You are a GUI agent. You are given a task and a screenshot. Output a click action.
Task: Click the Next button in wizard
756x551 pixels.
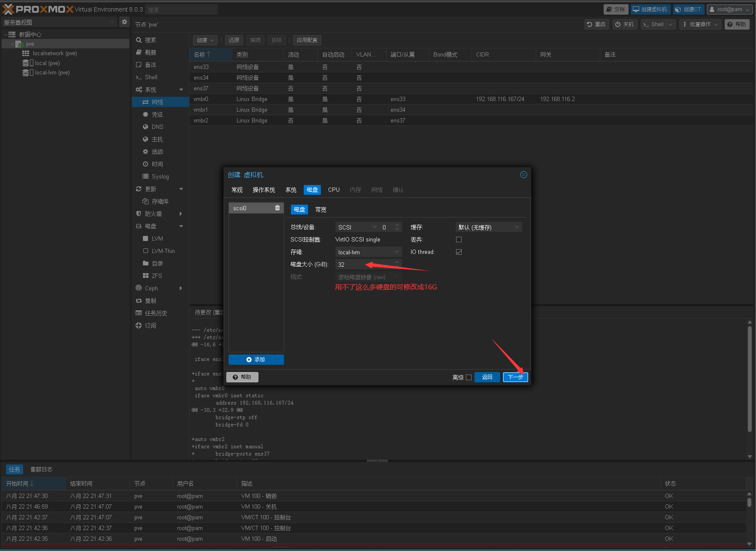(x=515, y=377)
